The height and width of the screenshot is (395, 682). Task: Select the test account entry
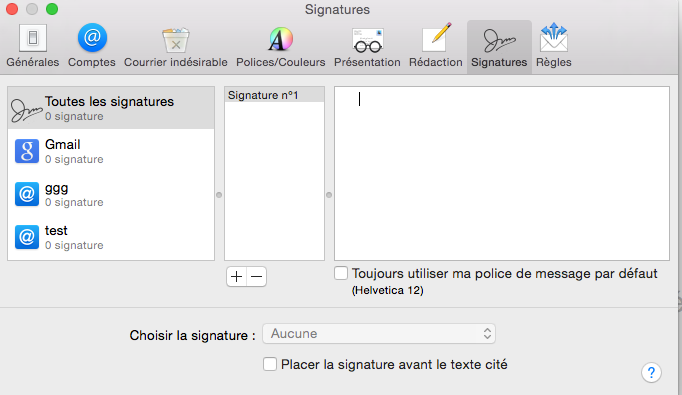pos(111,238)
